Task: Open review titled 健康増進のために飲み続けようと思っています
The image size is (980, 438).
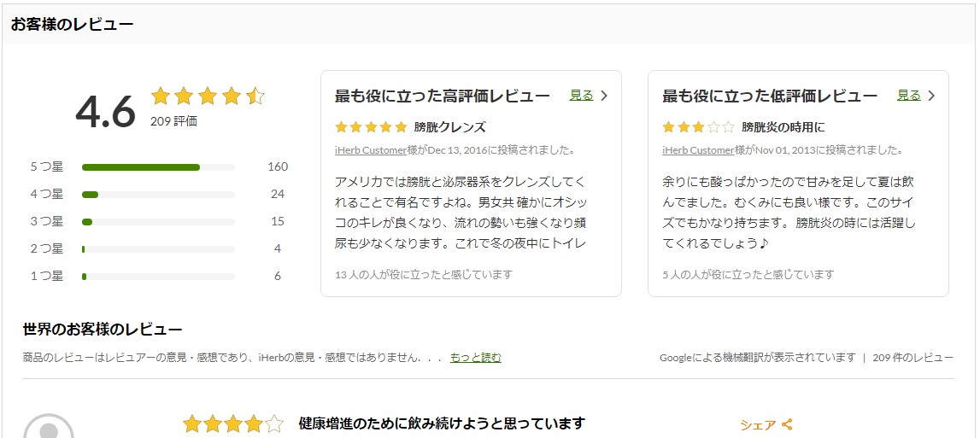Action: point(442,423)
